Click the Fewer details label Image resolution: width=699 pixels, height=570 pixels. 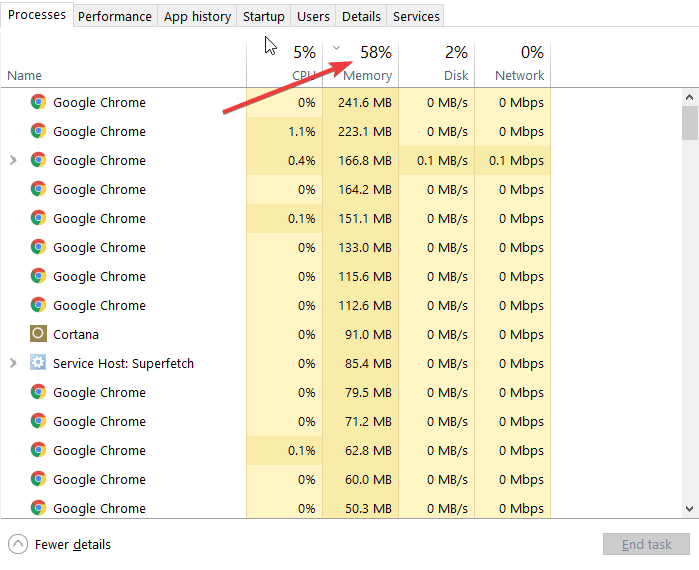click(73, 545)
